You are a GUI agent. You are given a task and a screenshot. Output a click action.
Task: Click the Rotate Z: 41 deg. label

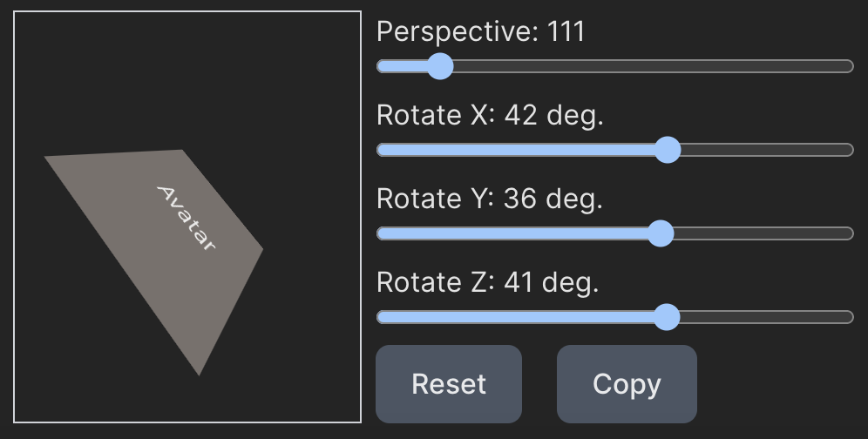pos(488,283)
